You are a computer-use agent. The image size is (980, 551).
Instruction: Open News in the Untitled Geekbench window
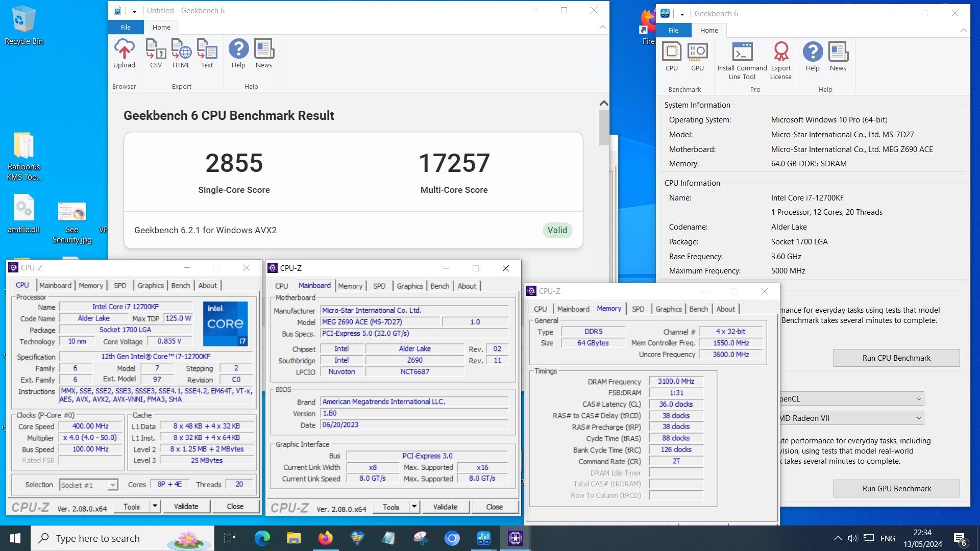point(264,53)
